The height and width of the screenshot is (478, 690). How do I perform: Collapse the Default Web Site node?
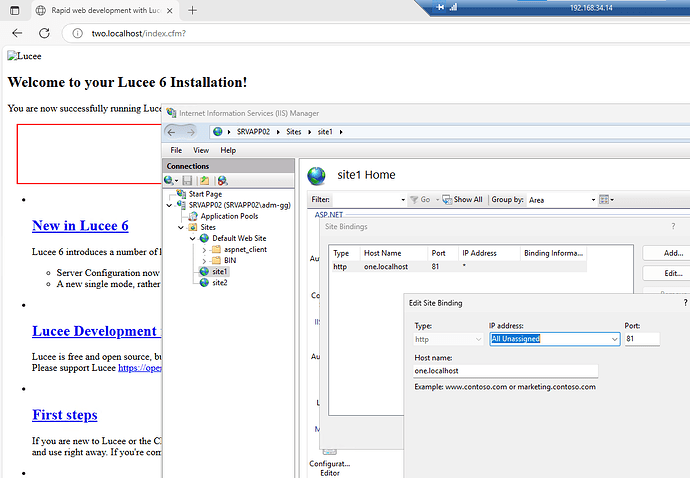[192, 238]
